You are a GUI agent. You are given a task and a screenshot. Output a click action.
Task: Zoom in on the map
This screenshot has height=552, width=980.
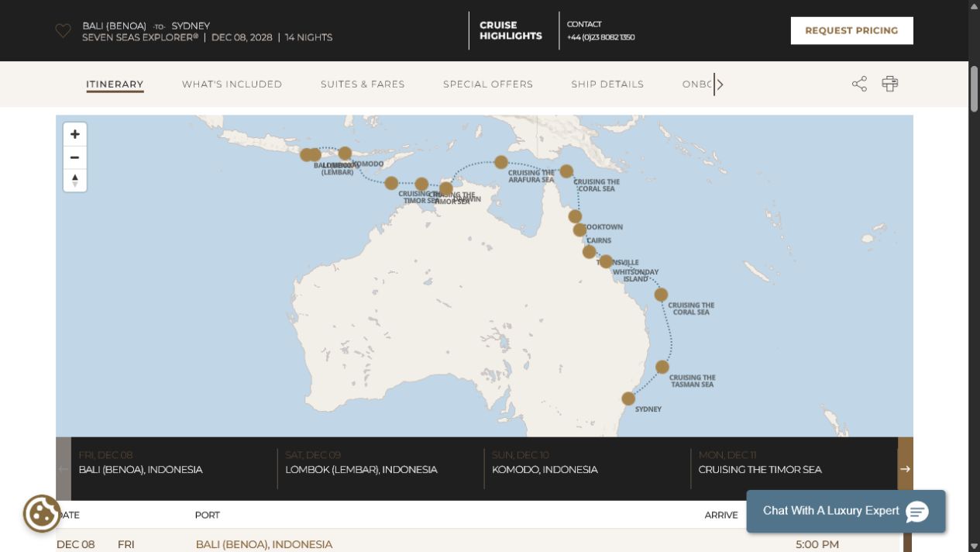pyautogui.click(x=74, y=134)
